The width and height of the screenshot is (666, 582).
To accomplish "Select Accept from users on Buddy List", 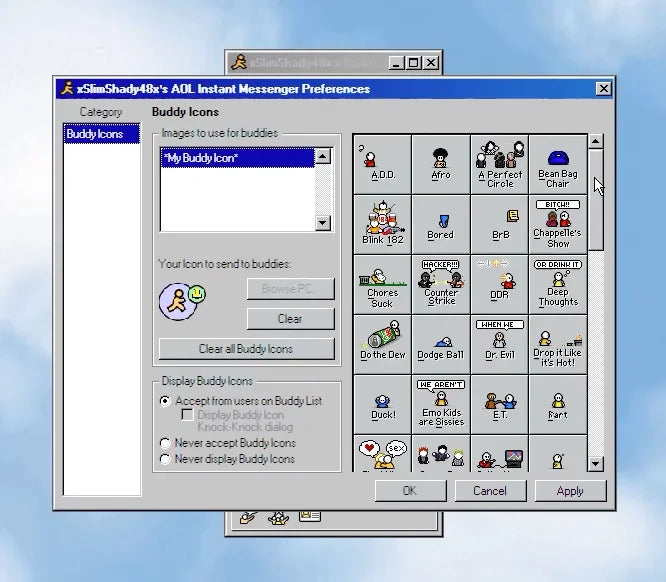I will tap(166, 401).
